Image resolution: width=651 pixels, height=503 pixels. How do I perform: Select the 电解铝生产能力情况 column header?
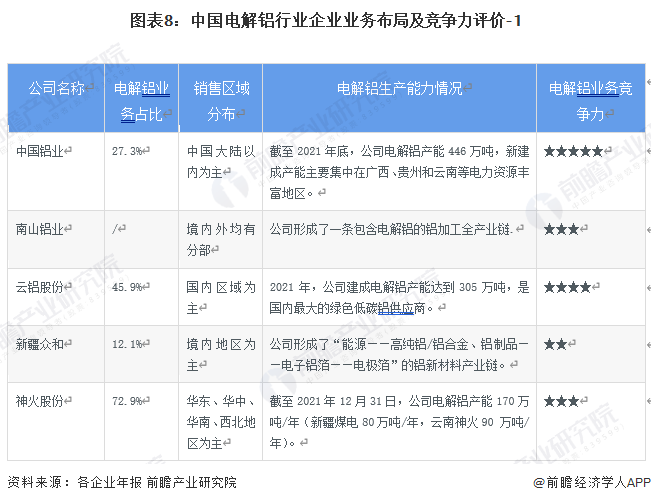tap(399, 88)
